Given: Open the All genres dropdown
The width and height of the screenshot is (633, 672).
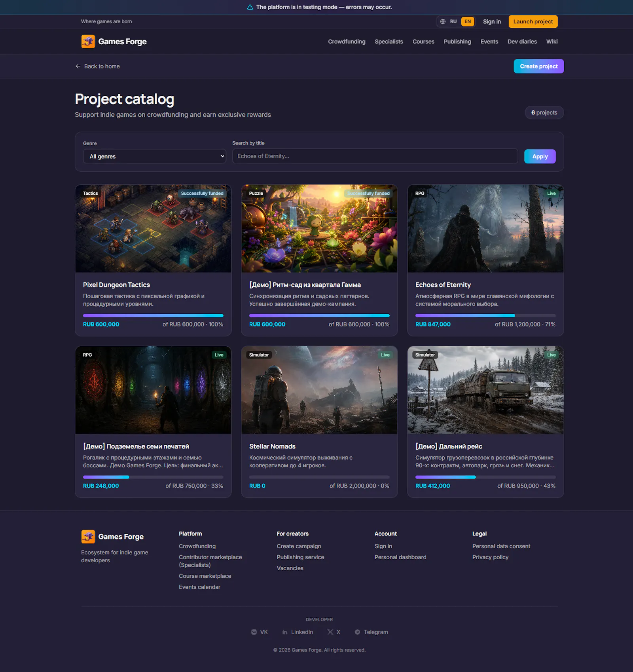Looking at the screenshot, I should [155, 156].
